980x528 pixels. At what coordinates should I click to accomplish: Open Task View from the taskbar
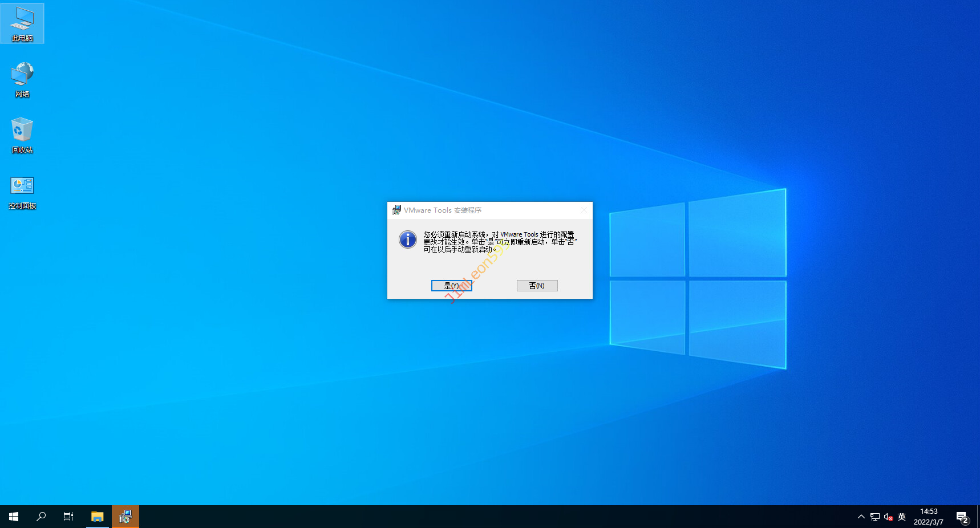[x=68, y=517]
